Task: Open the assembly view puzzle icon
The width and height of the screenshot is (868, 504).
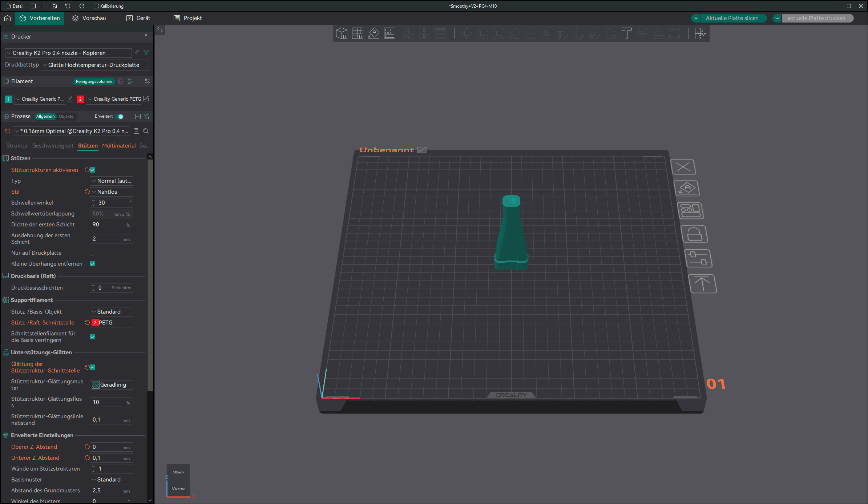Action: (x=700, y=33)
